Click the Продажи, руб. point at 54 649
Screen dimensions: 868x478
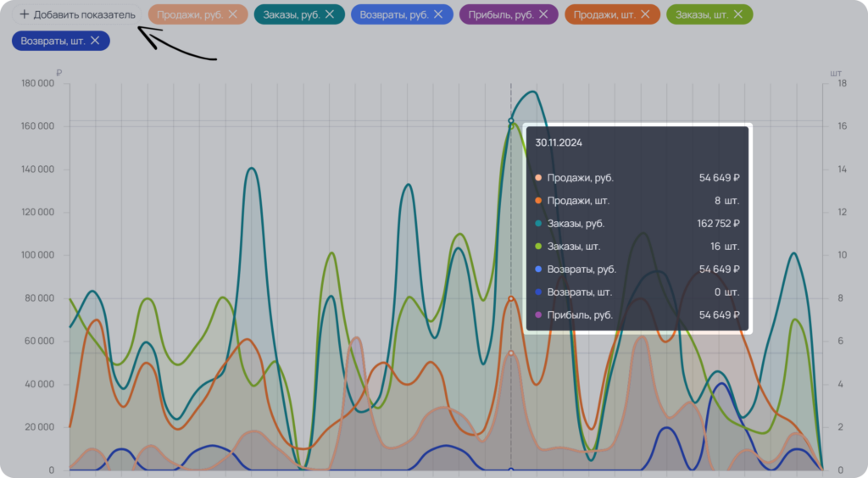click(511, 353)
